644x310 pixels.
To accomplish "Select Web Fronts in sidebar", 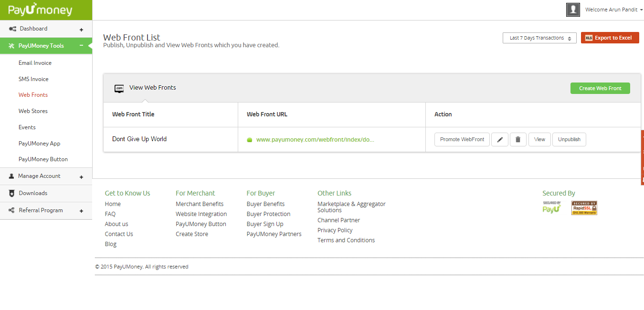I will (33, 95).
